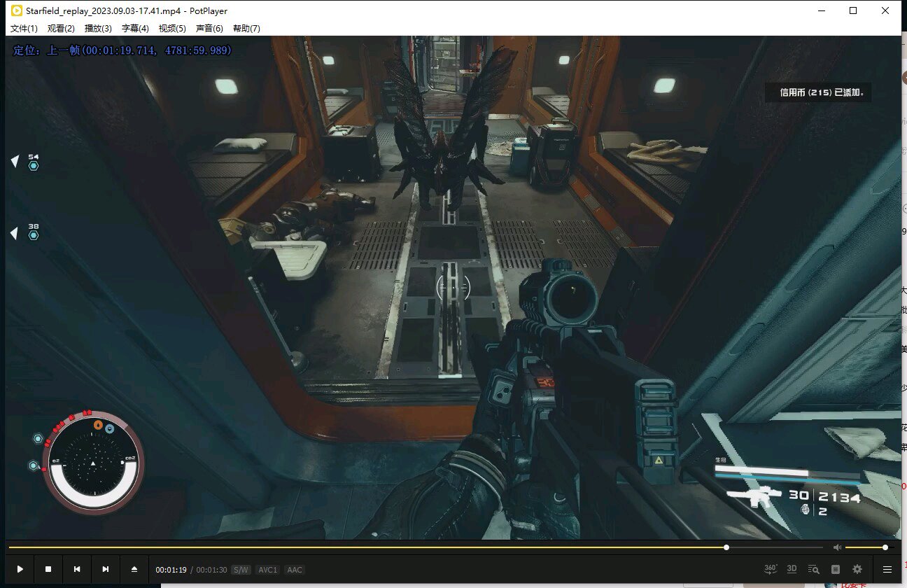This screenshot has height=588, width=907.
Task: Open the 字幕(4) menu
Action: pyautogui.click(x=135, y=29)
